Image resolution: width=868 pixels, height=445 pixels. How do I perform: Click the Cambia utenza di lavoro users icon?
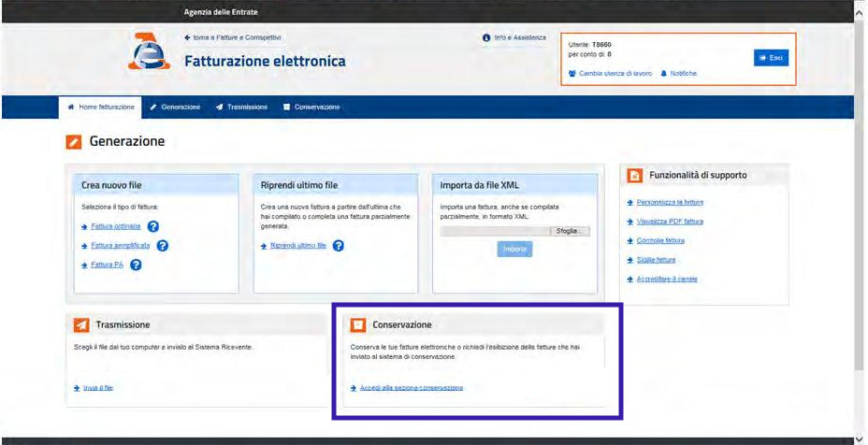[x=572, y=74]
